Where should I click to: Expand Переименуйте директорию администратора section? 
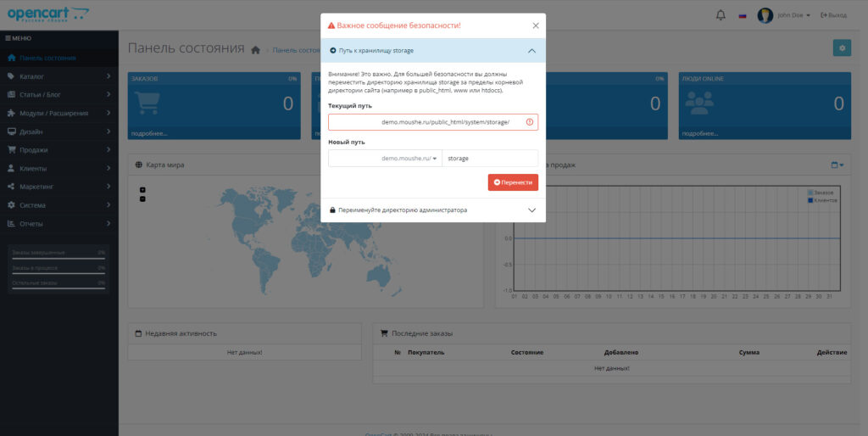click(x=433, y=210)
